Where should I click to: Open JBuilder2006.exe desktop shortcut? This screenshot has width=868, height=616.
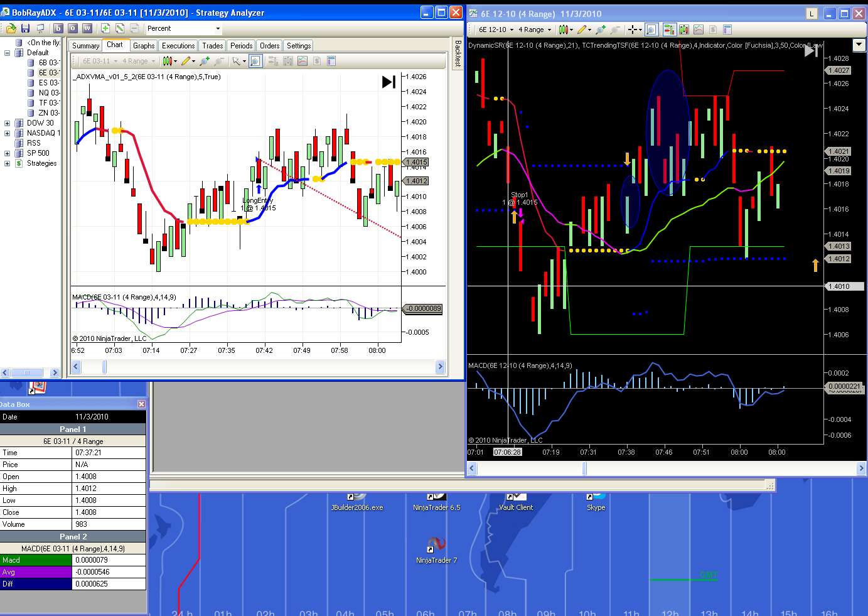[356, 502]
